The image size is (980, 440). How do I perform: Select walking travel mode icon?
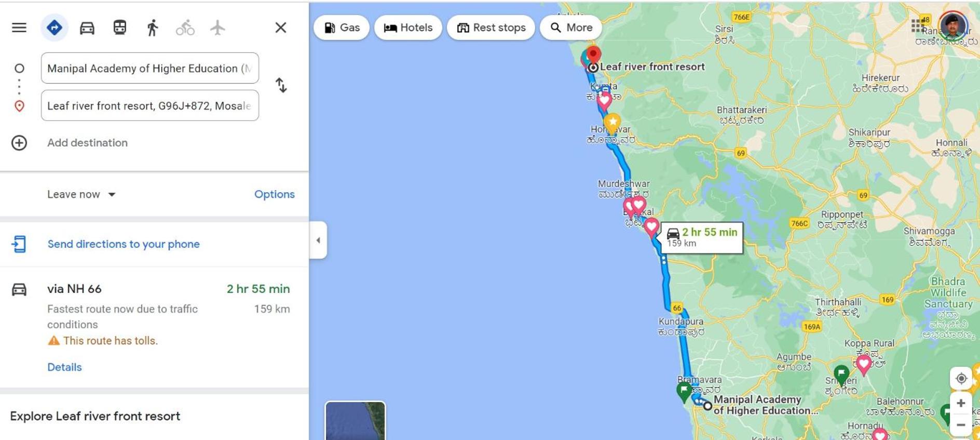point(152,28)
